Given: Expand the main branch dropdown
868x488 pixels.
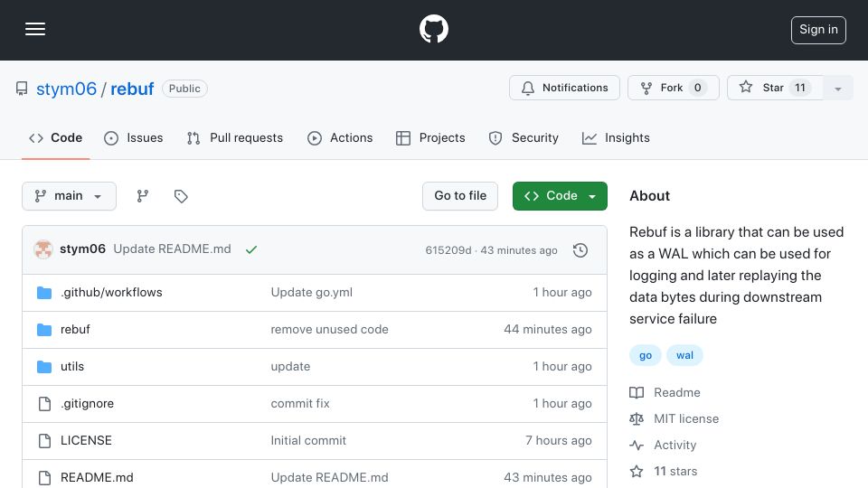Looking at the screenshot, I should (70, 196).
